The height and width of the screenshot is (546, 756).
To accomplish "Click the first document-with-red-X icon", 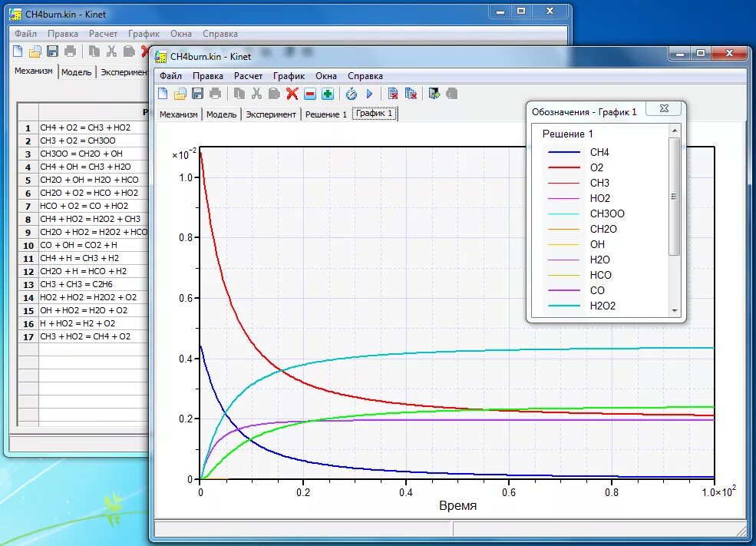I will click(393, 94).
